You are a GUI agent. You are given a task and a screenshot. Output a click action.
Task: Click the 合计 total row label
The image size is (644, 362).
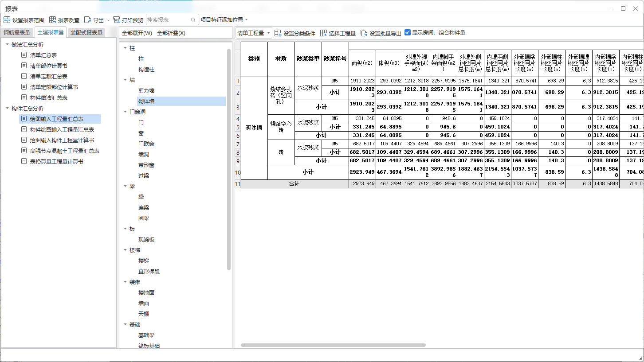coord(295,183)
